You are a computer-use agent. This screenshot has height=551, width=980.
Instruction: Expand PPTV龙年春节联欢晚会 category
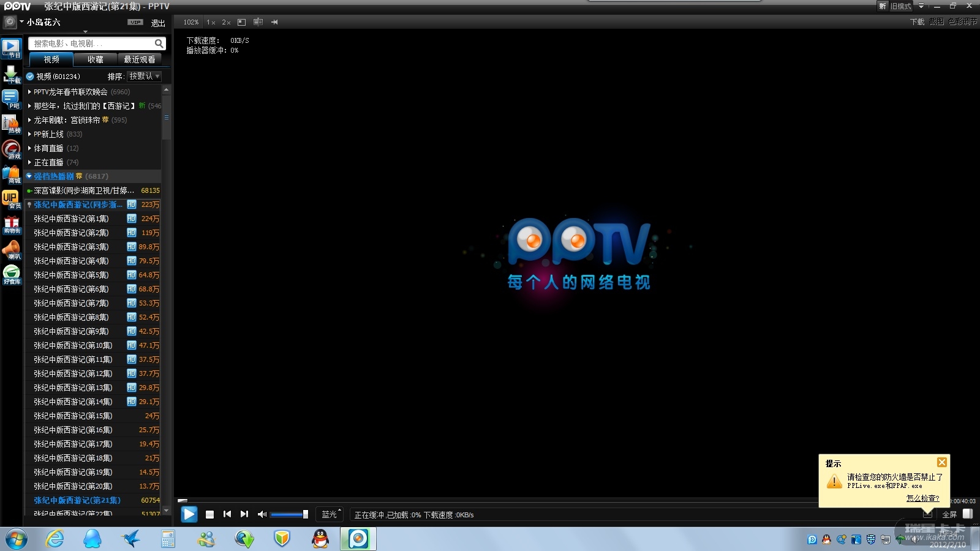(29, 92)
